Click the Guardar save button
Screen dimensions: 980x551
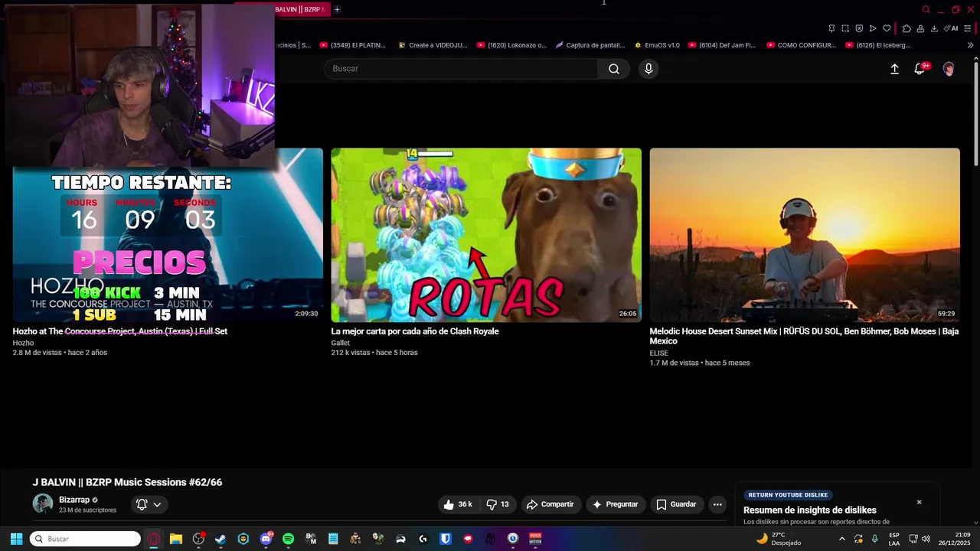click(677, 504)
